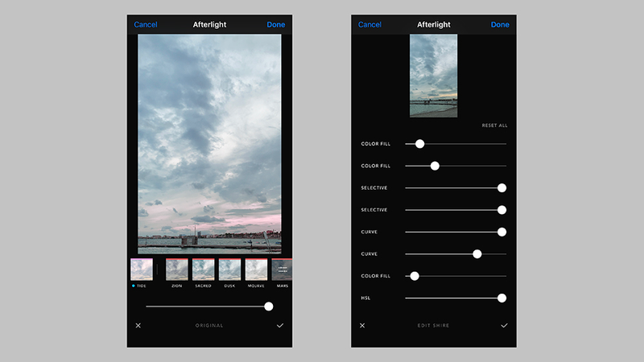Pick the Mojave filter thumbnail

256,269
